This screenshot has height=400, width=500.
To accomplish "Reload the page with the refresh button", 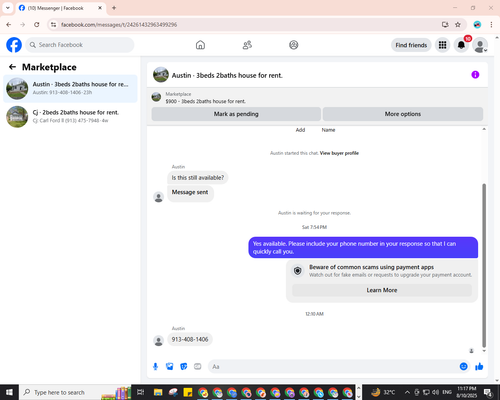I will coord(37,25).
